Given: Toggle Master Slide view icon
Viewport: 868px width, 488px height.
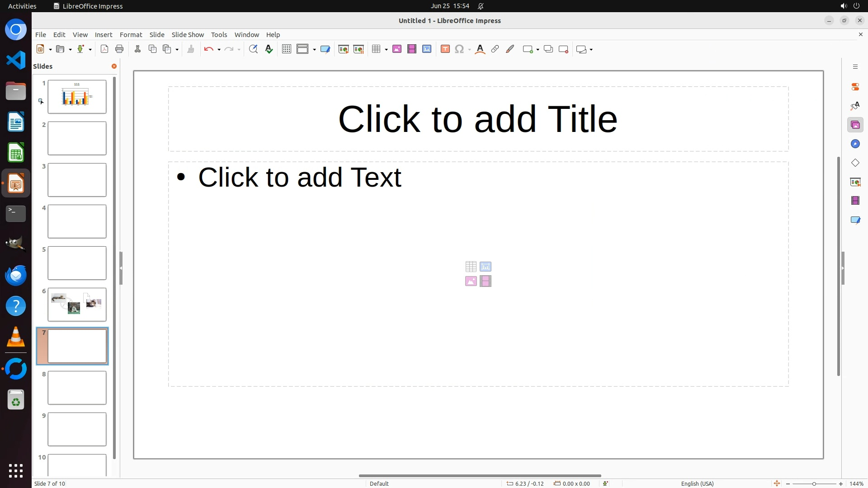Looking at the screenshot, I should (325, 49).
